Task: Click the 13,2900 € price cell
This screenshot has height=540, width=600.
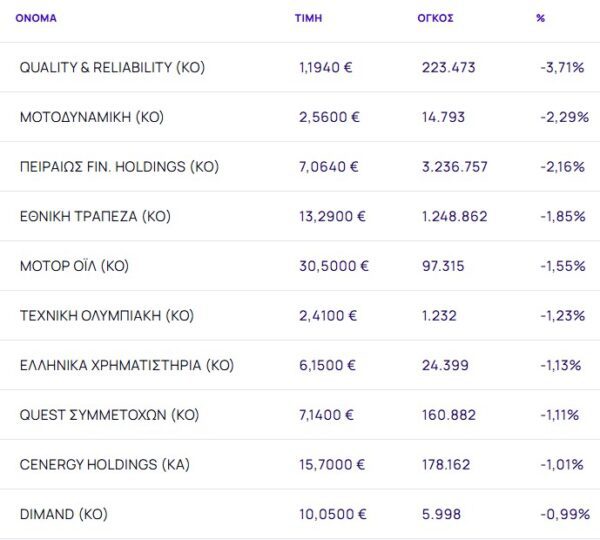Action: 333,216
